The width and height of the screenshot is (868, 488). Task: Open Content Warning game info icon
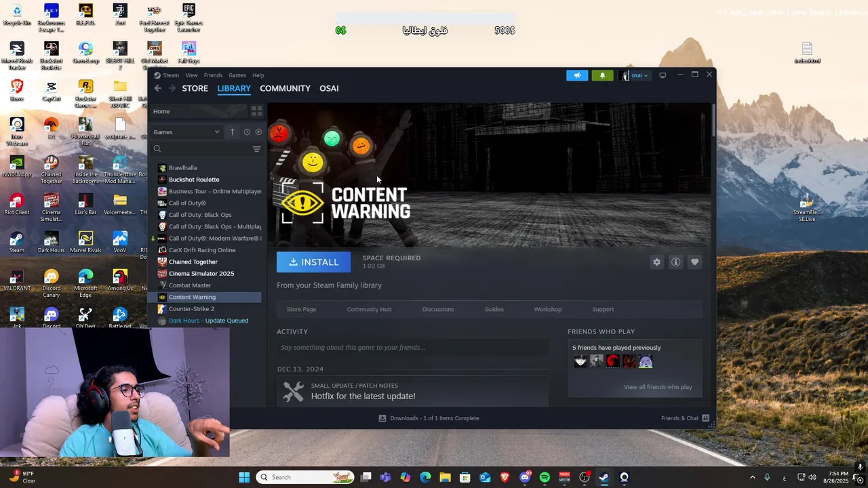[x=675, y=262]
